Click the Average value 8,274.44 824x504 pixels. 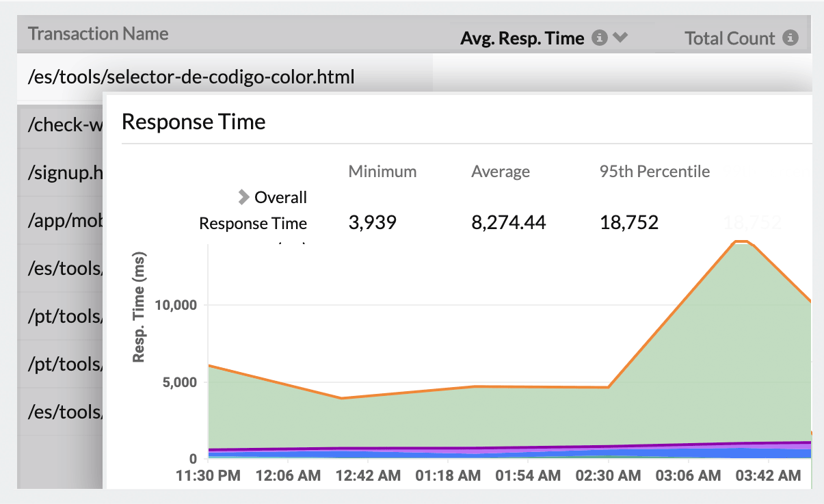pos(508,222)
